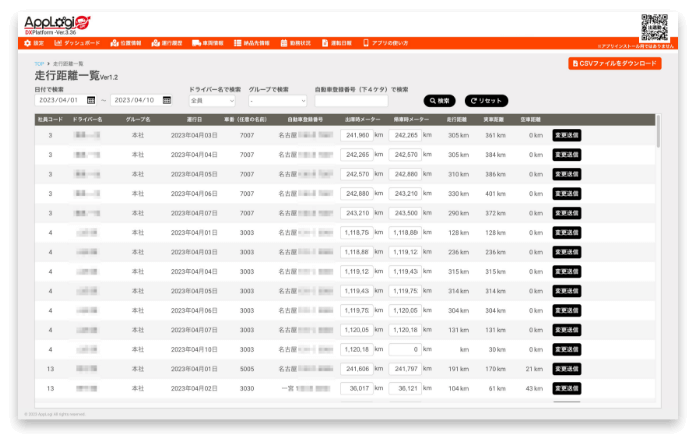The height and width of the screenshot is (444, 696).
Task: Click the 帰庫時メーター field showing 0
Action: coord(405,349)
